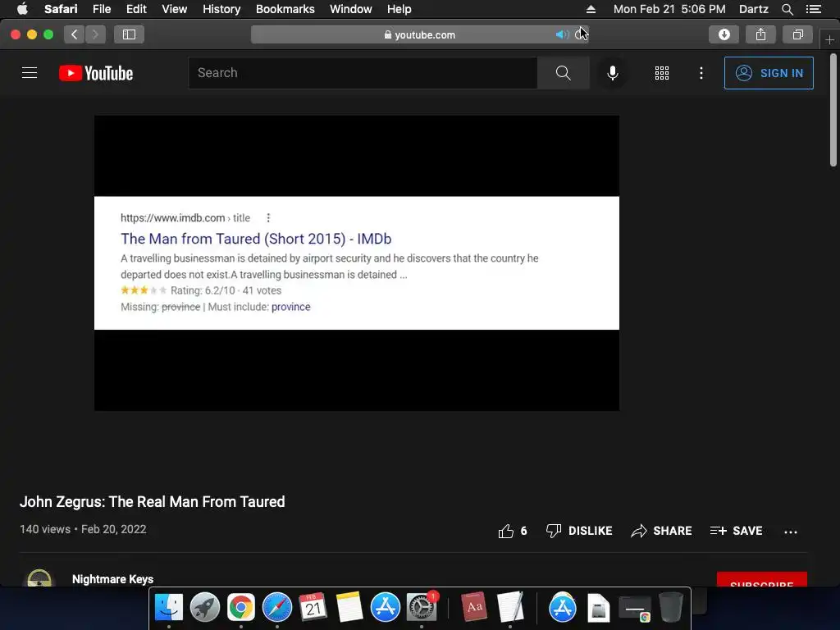Viewport: 840px width, 630px height.
Task: Open the History menu
Action: coord(221,9)
